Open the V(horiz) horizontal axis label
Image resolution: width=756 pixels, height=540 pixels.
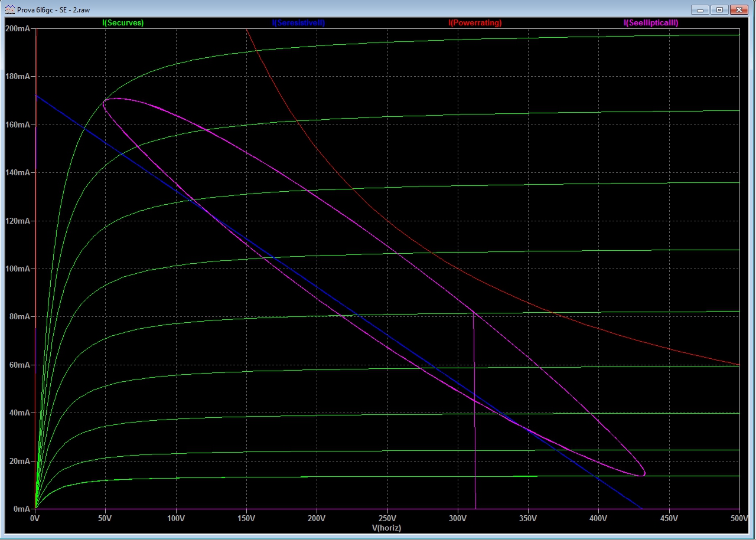pos(387,528)
